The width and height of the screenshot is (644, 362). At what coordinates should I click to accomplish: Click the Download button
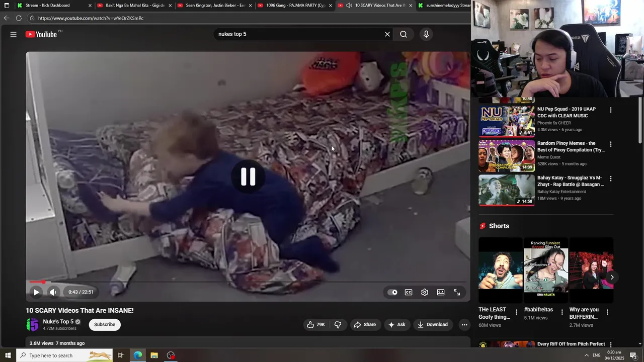(x=433, y=325)
